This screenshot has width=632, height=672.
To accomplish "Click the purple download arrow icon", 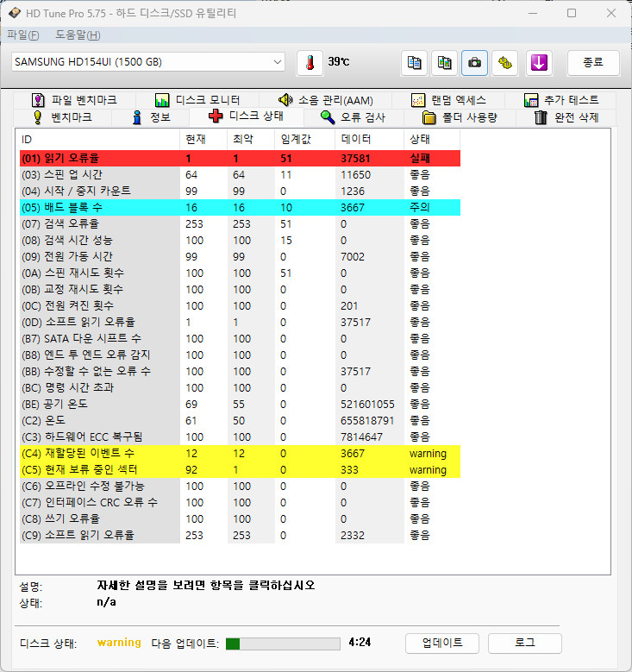I will point(539,63).
